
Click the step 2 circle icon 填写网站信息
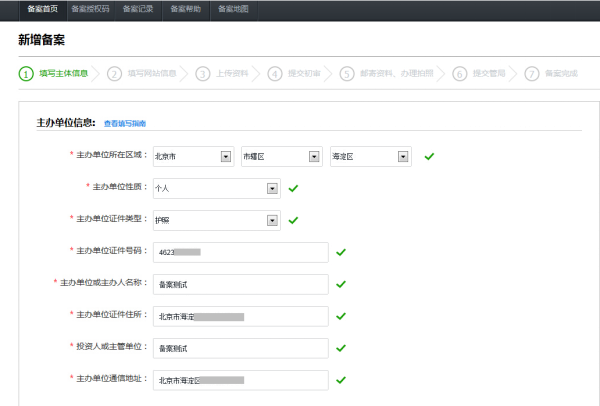pyautogui.click(x=115, y=73)
